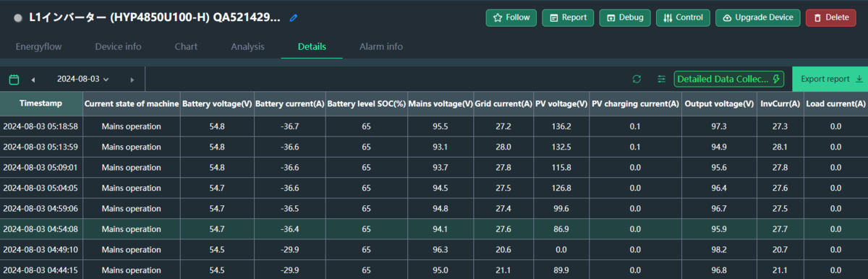The image size is (868, 279).
Task: Click mains voltage value 95.5
Action: 440,126
